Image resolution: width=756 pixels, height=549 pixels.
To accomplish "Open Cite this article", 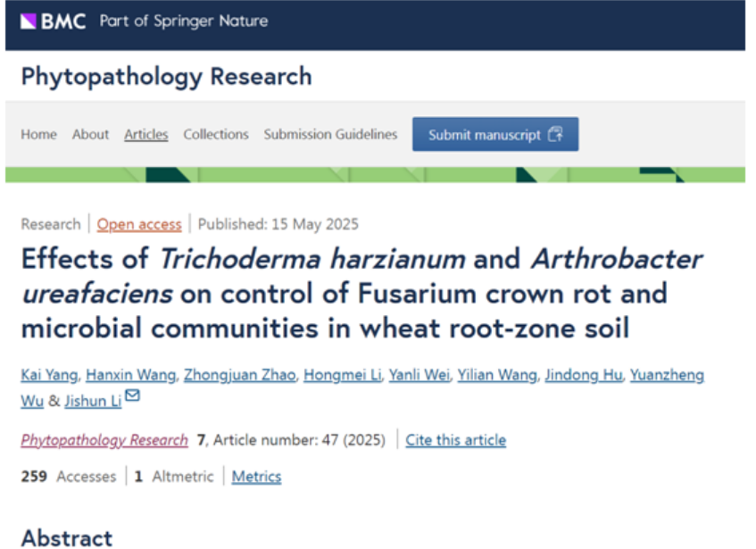I will pos(455,440).
